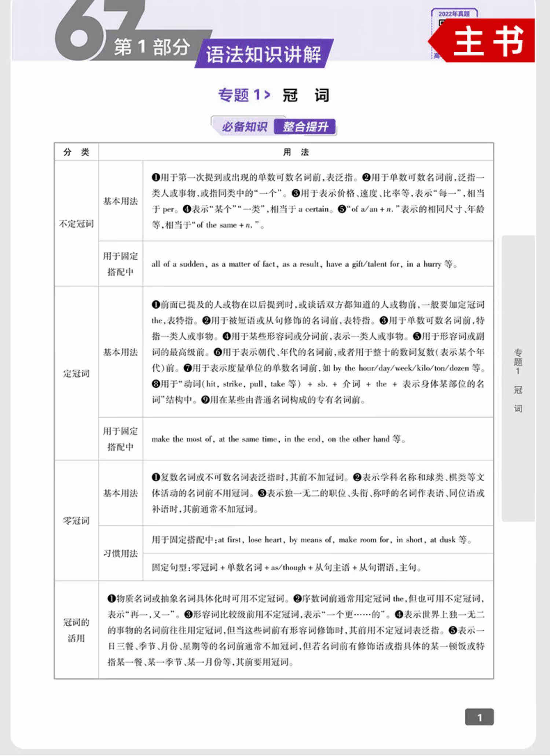Screen dimensions: 550x756
Task: Select the 定冠词 category cell
Action: coord(76,373)
